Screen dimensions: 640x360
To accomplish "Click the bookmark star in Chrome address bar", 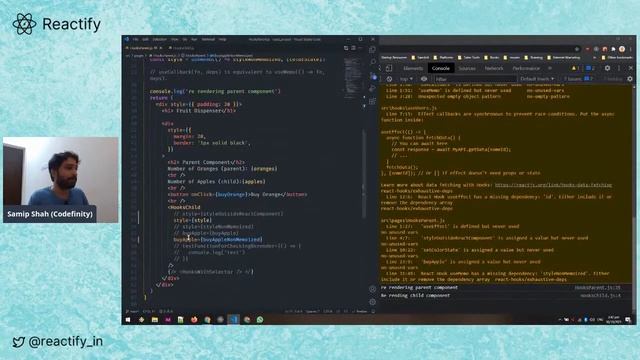I will [x=577, y=49].
